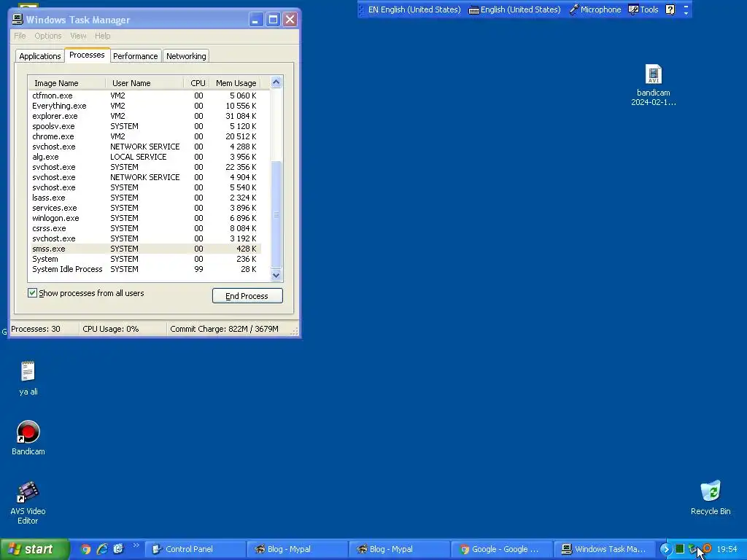Click the End Process button
Image resolution: width=747 pixels, height=560 pixels.
click(x=247, y=296)
